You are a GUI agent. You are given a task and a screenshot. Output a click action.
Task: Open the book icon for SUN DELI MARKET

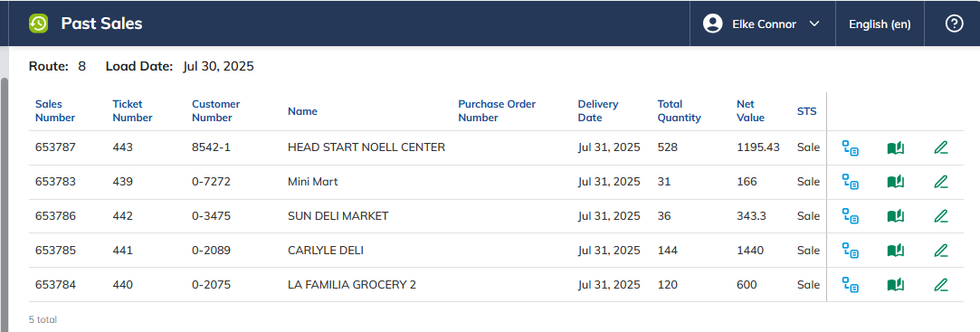pyautogui.click(x=896, y=216)
